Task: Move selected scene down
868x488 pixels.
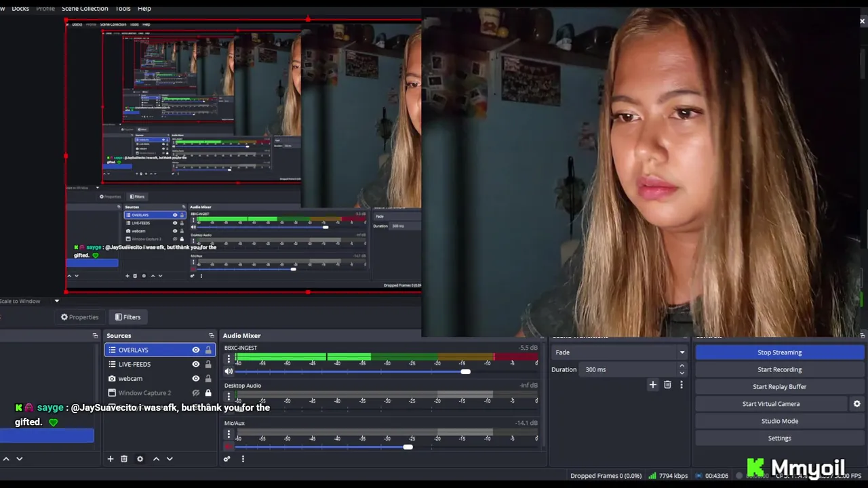Action: (20, 459)
